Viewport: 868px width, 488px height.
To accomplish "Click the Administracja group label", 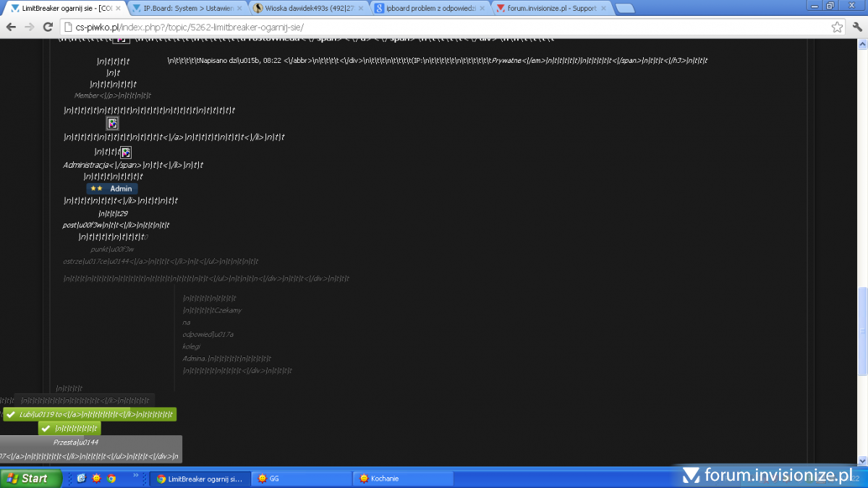I will point(85,165).
